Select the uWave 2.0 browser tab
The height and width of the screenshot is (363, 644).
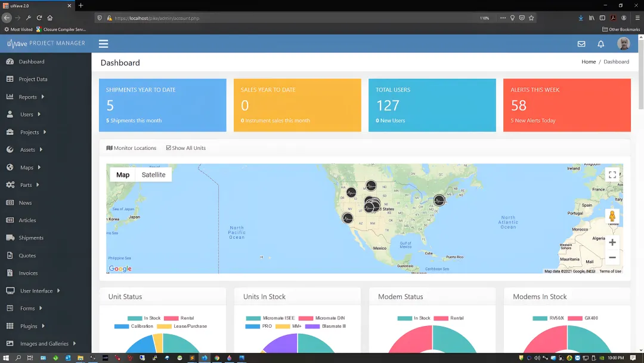pyautogui.click(x=37, y=6)
